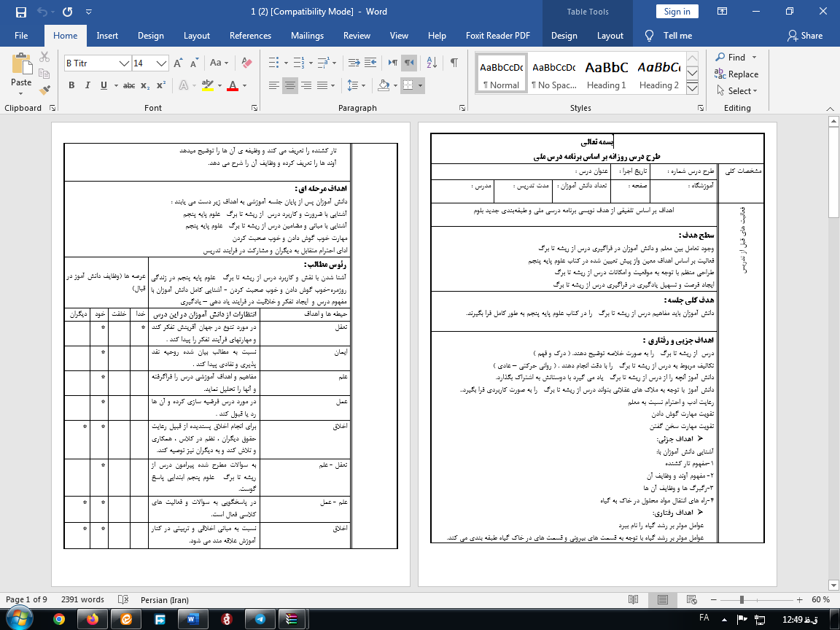Toggle Strikethrough formatting
Viewport: 840px width, 630px height.
pyautogui.click(x=129, y=85)
